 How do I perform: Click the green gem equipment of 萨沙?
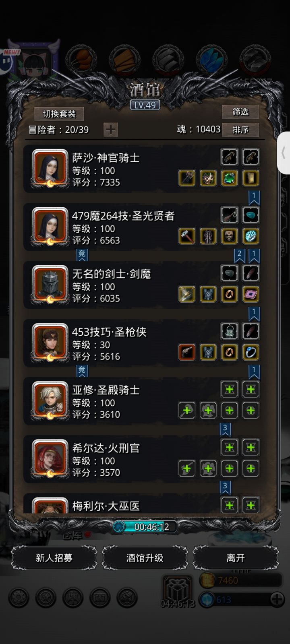click(229, 178)
